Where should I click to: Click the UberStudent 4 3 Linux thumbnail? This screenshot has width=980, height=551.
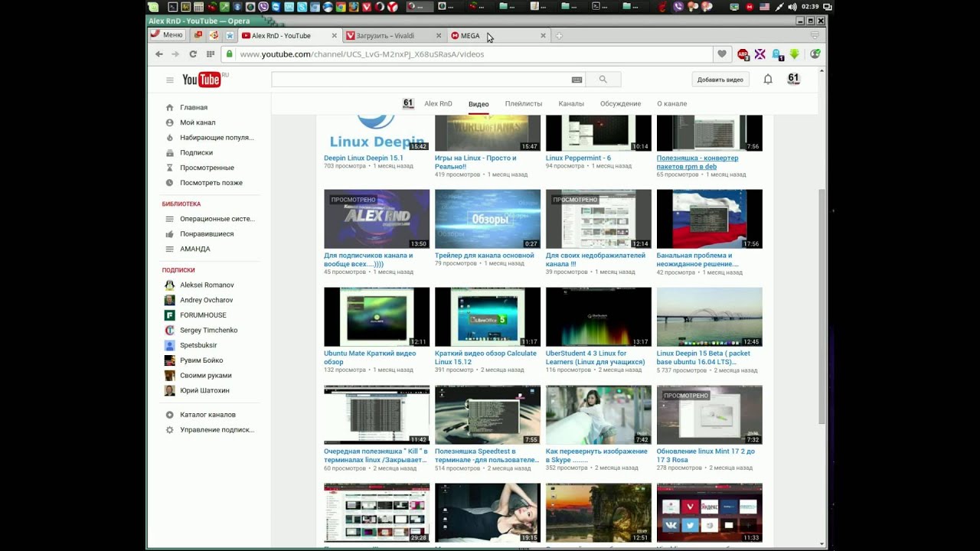[599, 317]
